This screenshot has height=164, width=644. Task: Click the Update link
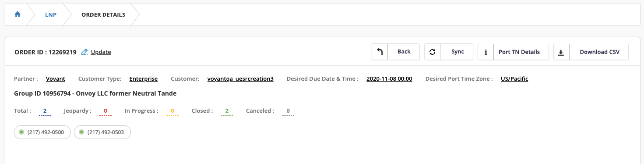(x=101, y=52)
